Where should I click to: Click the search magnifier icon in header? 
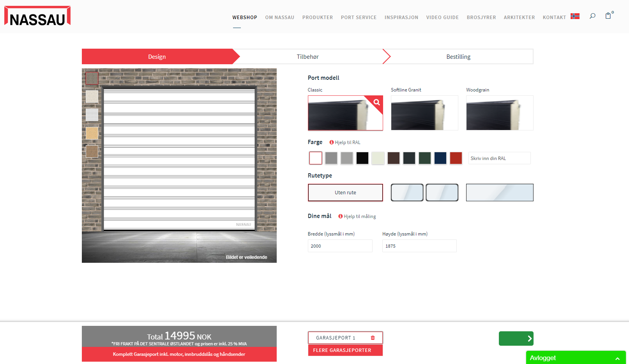pyautogui.click(x=592, y=16)
